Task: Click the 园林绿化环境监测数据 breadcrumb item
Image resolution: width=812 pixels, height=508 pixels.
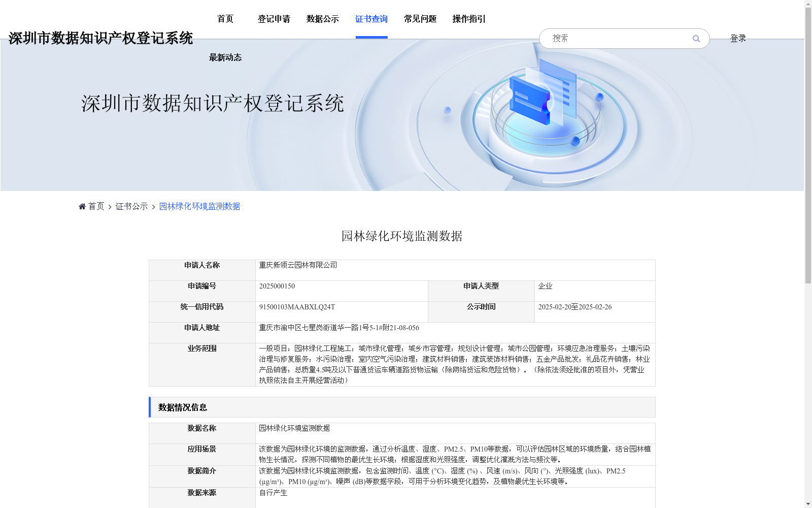Action: coord(199,206)
